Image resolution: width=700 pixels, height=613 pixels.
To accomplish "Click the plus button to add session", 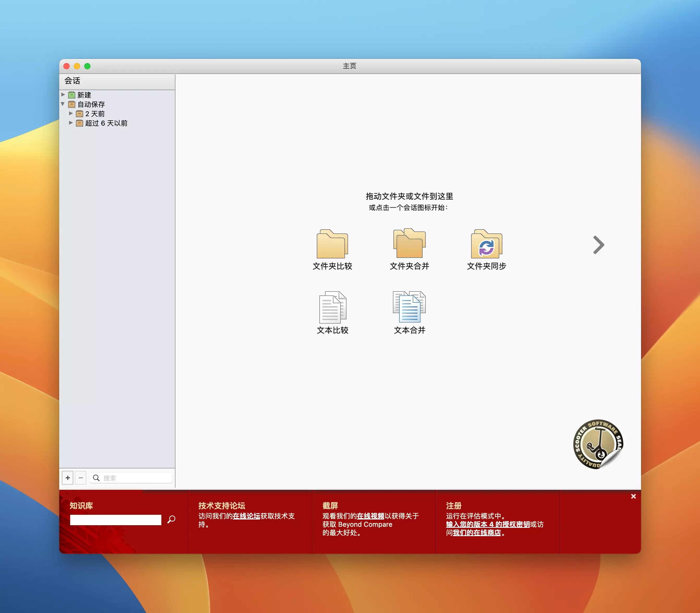I will 68,478.
